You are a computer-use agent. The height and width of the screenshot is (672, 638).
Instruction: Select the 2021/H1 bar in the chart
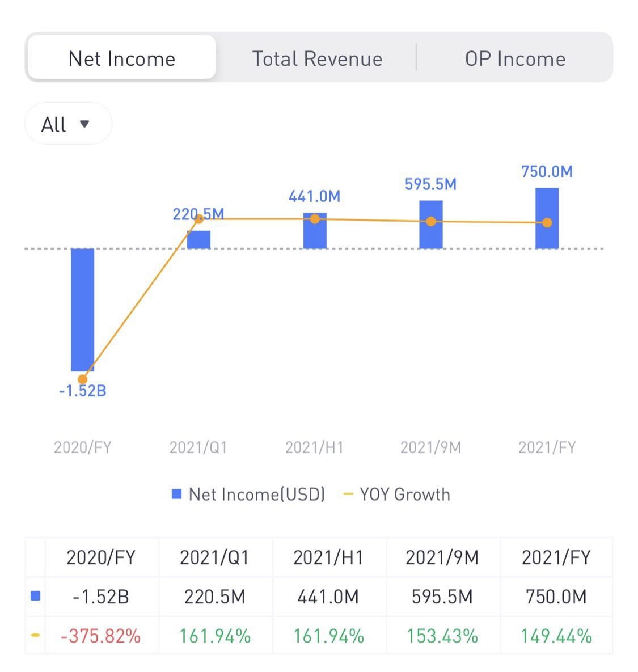pyautogui.click(x=315, y=231)
